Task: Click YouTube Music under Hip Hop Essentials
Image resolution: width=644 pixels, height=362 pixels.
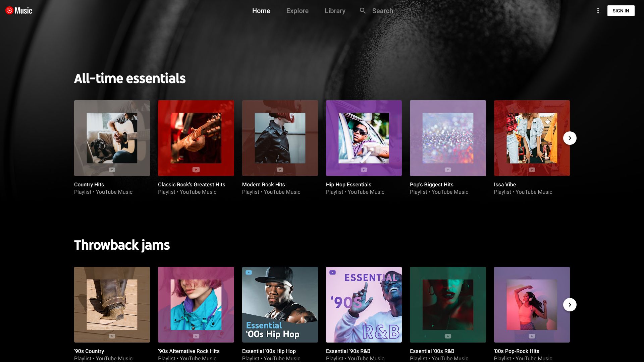Action: pos(366,192)
